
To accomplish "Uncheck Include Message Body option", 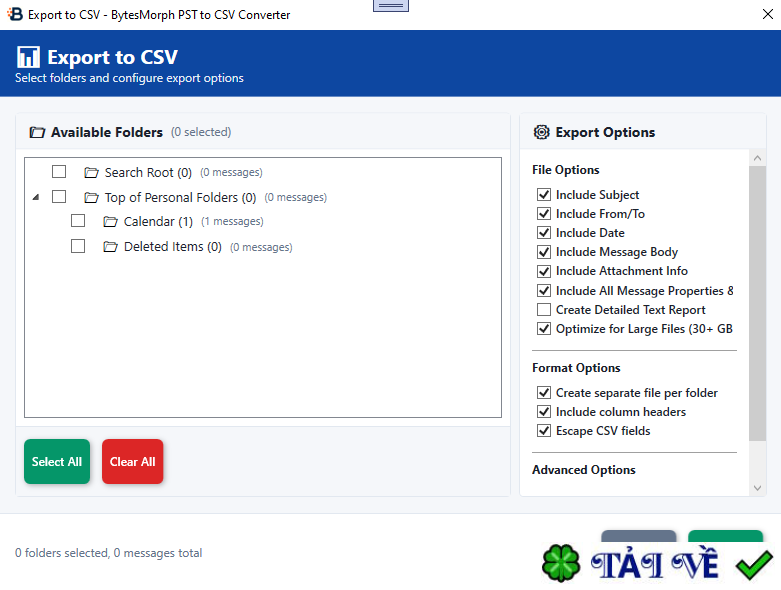I will (544, 252).
